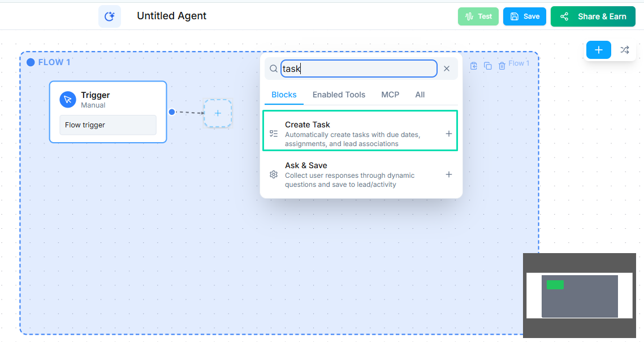Screen dimensions: 644x342
Task: Click the clipboard import icon beside Flow 1
Action: point(473,65)
